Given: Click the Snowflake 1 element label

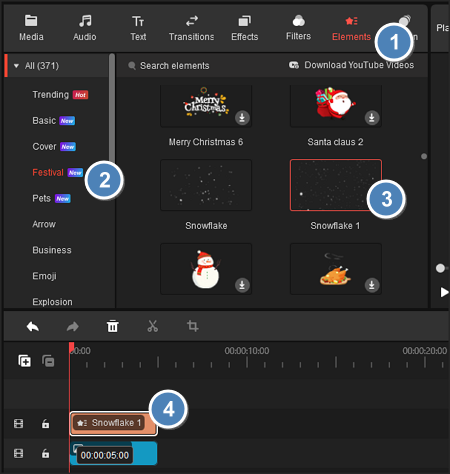Looking at the screenshot, I should coord(335,226).
